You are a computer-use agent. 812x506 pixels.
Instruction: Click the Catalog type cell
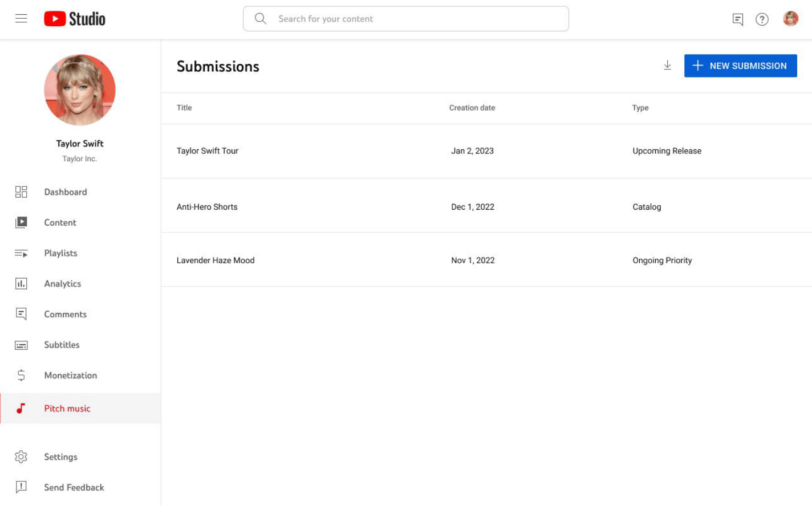pos(647,207)
